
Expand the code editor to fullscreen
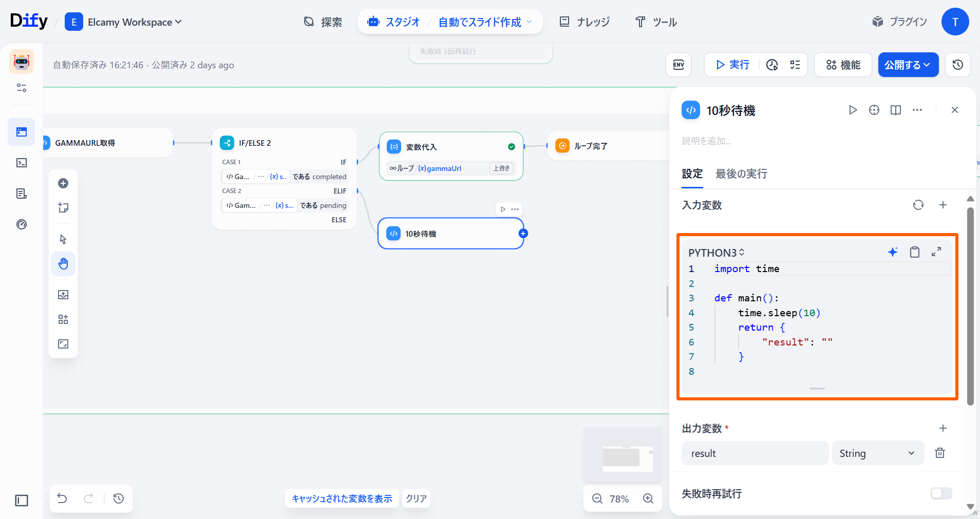tap(936, 252)
